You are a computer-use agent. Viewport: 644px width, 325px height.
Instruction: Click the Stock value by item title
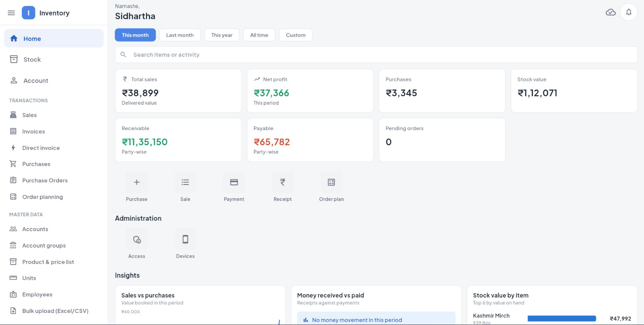click(501, 295)
